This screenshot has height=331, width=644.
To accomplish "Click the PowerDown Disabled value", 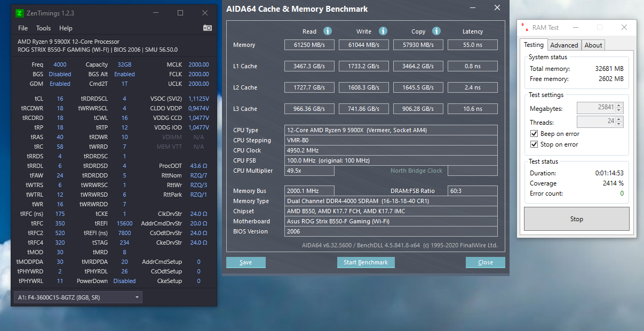I will pos(124,281).
